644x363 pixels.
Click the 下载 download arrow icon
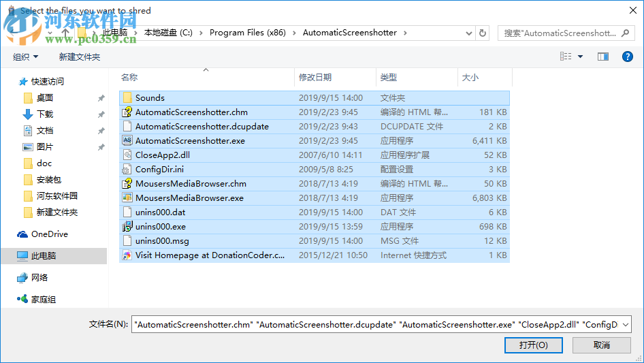(x=27, y=114)
